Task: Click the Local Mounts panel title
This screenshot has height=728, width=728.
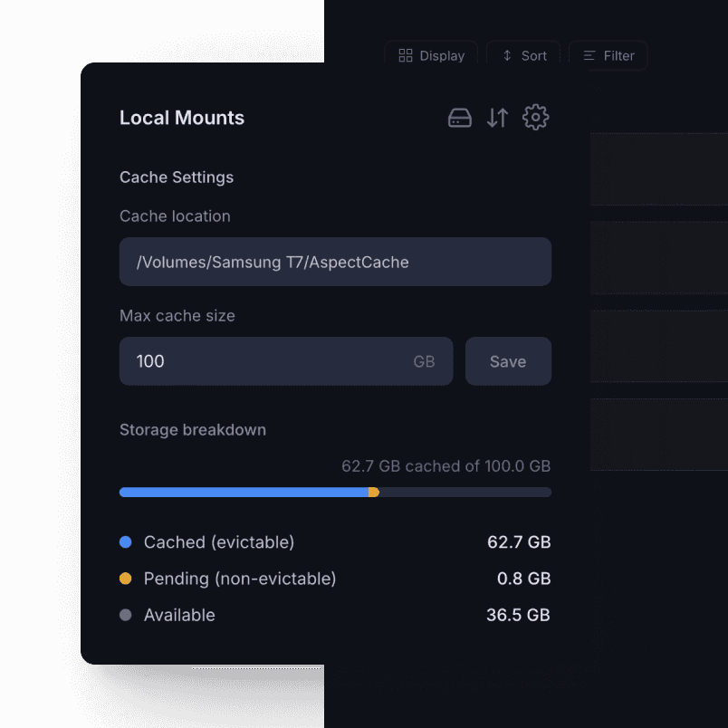Action: coord(182,118)
